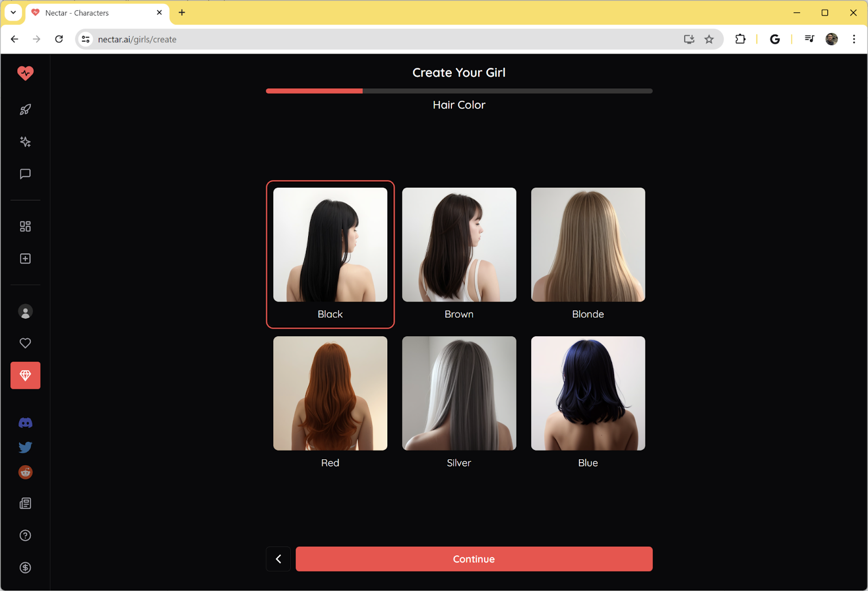Click the install app icon in address bar
Image resolution: width=868 pixels, height=591 pixels.
coord(689,39)
